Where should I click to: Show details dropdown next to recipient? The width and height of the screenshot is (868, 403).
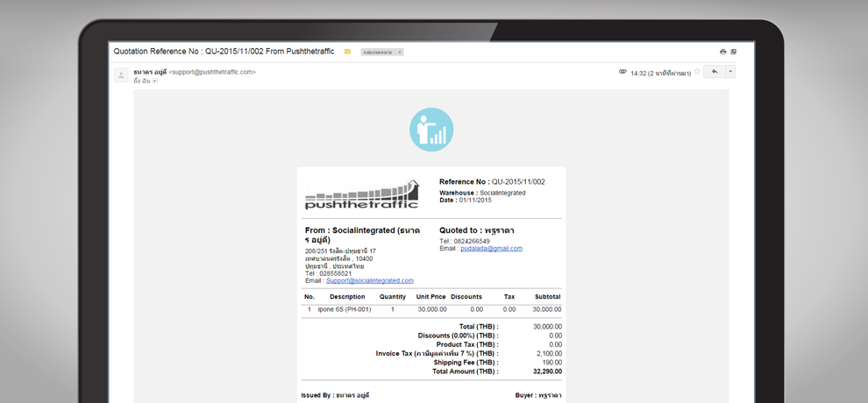[155, 81]
